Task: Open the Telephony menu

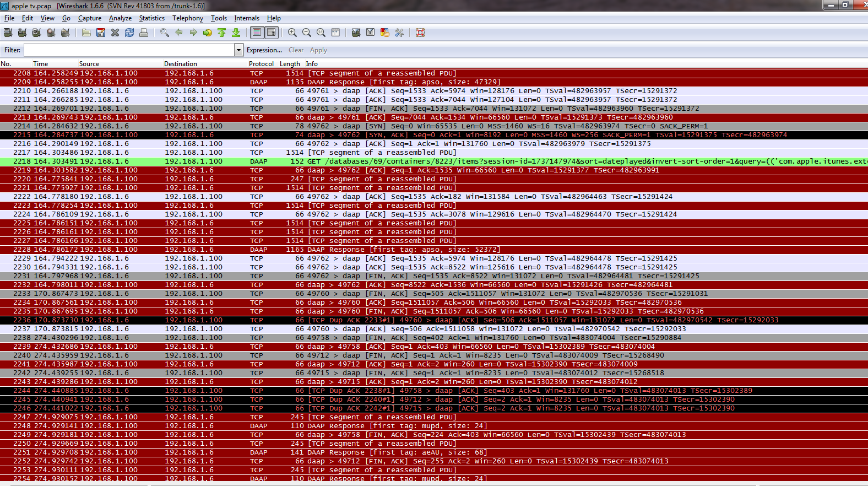Action: 188,18
